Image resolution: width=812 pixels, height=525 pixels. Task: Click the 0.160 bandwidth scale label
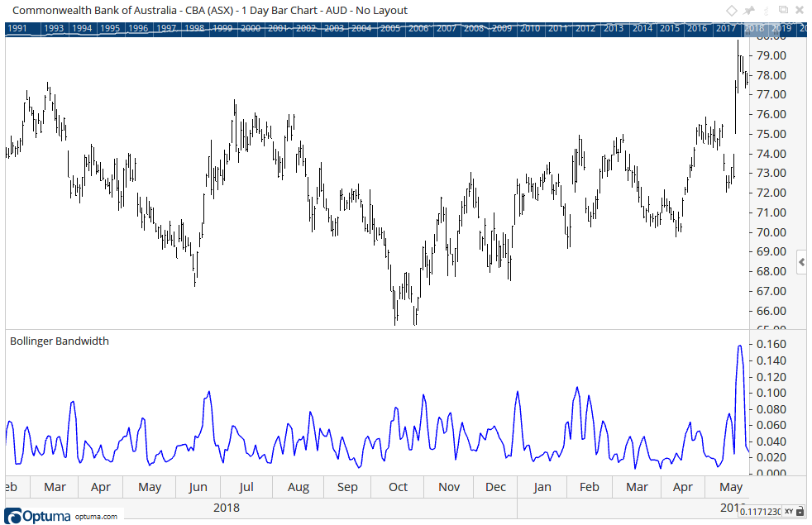(771, 344)
